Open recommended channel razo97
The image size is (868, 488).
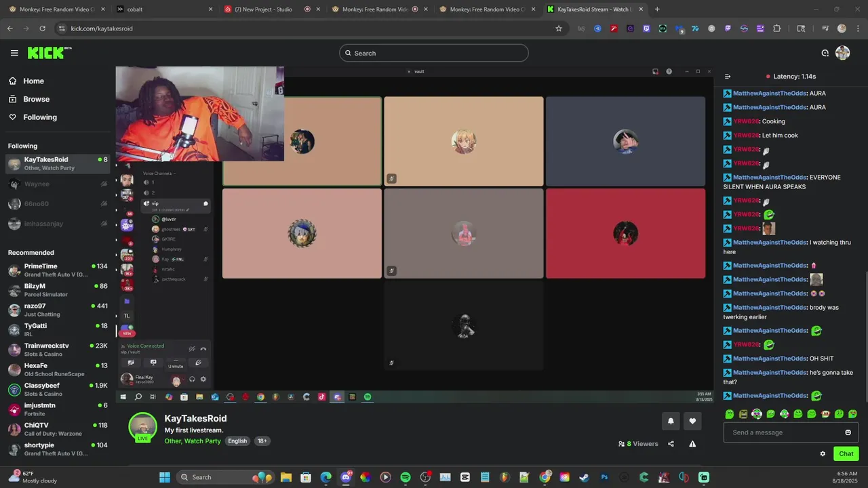click(58, 310)
